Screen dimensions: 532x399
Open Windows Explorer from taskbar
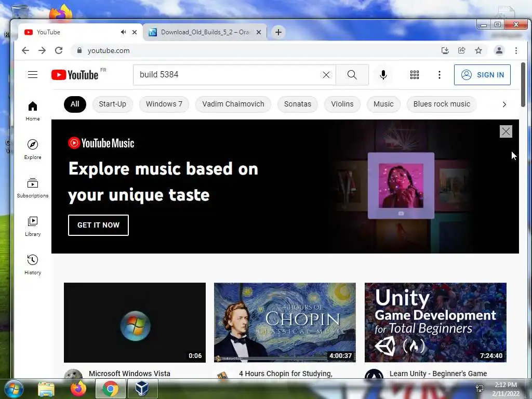pos(46,389)
